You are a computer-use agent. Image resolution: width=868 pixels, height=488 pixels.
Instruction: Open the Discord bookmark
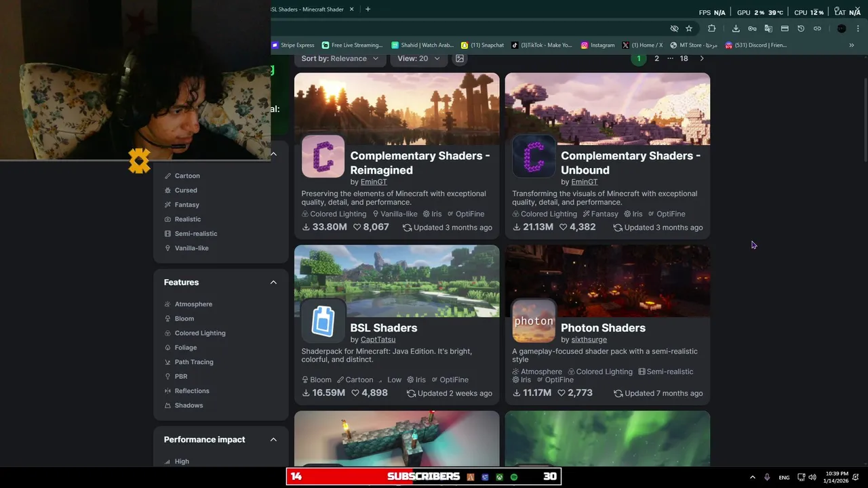[x=756, y=45]
